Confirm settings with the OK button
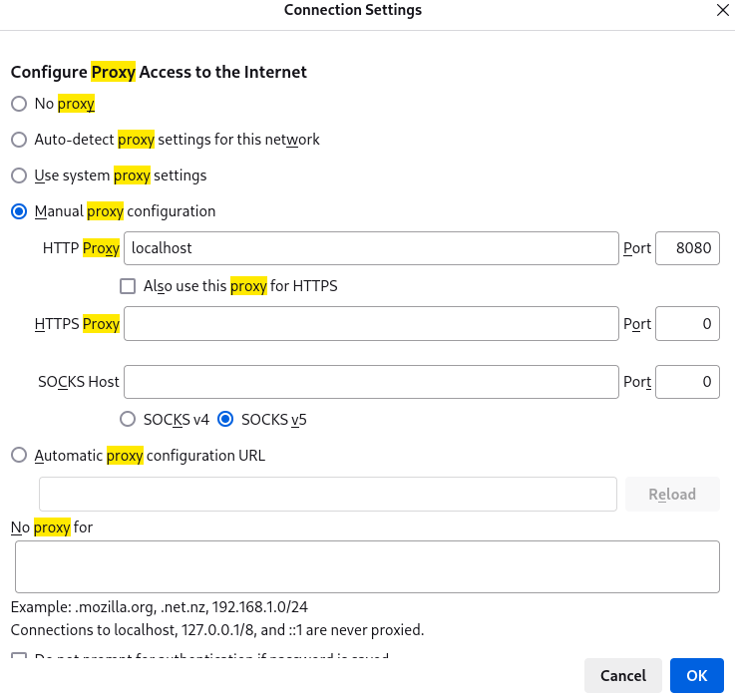The height and width of the screenshot is (700, 735). pyautogui.click(x=697, y=675)
